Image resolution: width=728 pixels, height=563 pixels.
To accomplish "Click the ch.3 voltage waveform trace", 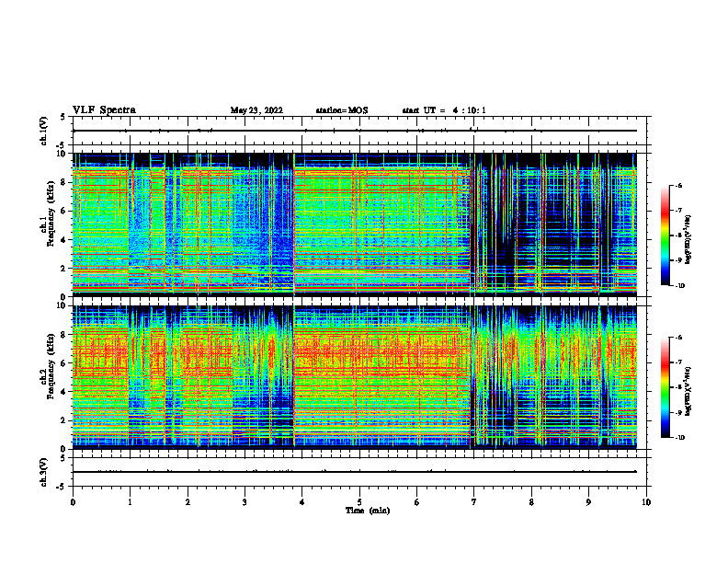I will click(355, 472).
